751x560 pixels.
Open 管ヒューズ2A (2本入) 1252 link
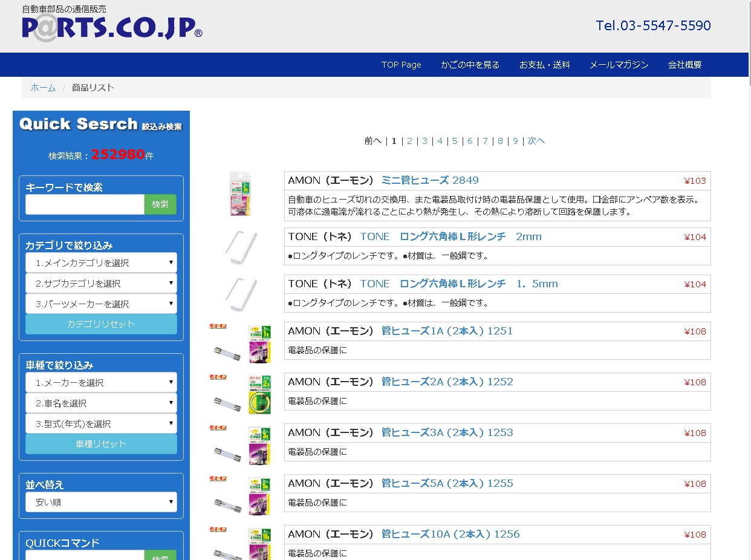[x=447, y=382]
